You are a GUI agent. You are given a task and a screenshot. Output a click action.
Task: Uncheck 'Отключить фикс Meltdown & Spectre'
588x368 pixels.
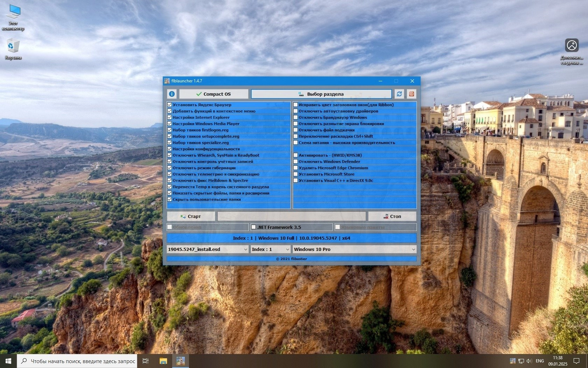click(x=170, y=180)
